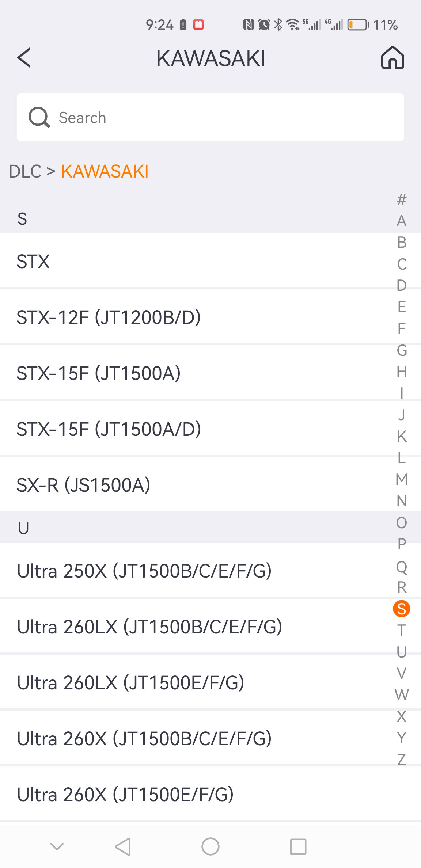Tap the back arrow icon
421x868 pixels.
[24, 58]
